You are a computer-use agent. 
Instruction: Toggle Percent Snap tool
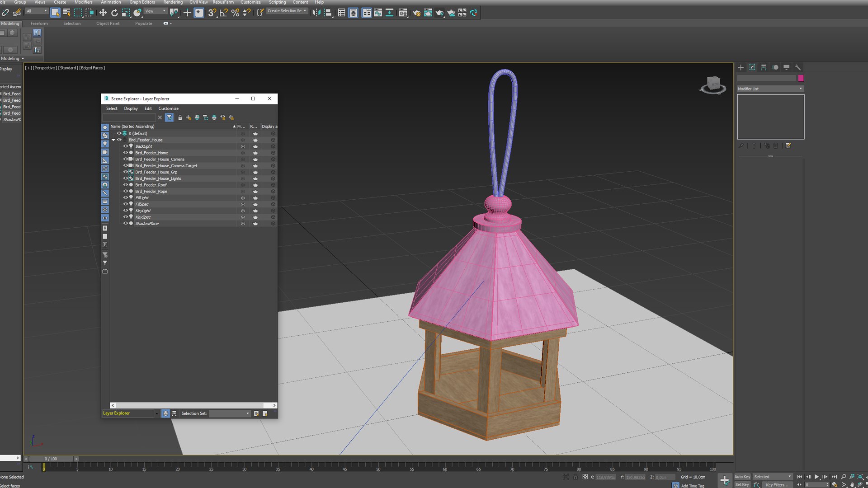tap(235, 13)
